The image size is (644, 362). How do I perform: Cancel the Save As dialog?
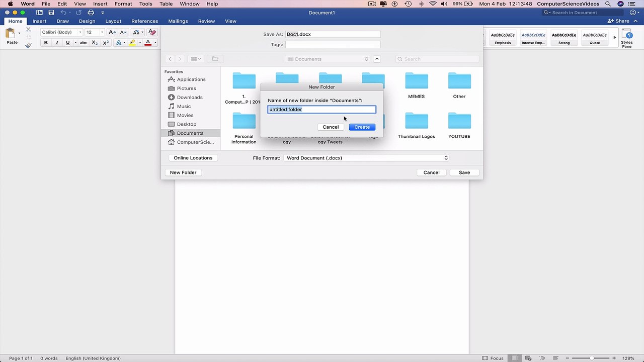(x=431, y=172)
